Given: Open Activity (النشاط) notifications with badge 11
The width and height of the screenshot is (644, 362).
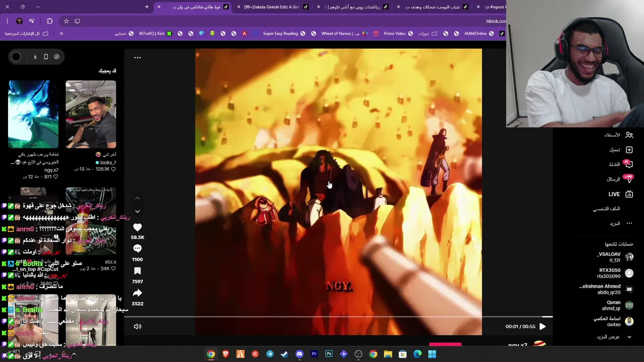Looking at the screenshot, I should (620, 164).
